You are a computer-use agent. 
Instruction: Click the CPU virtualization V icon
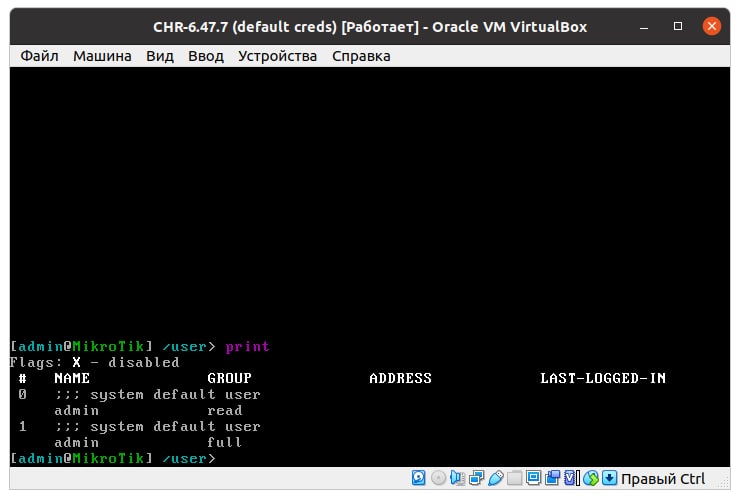click(572, 478)
